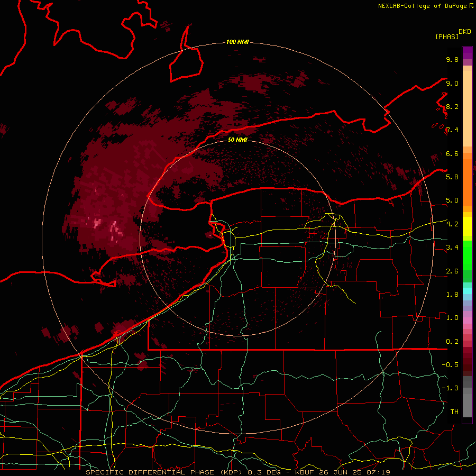Image resolution: width=476 pixels, height=476 pixels.
Task: Select the 4.2 value on the color scale
Action: (x=452, y=224)
